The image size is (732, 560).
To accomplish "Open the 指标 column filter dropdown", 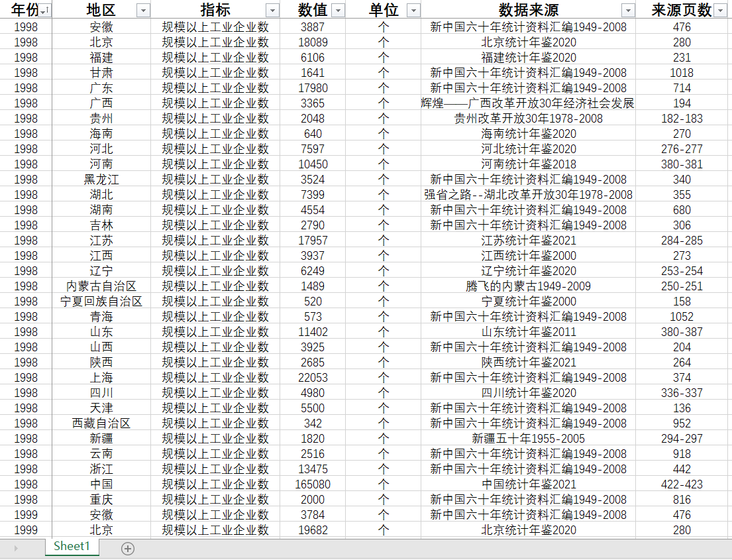I will click(x=272, y=11).
